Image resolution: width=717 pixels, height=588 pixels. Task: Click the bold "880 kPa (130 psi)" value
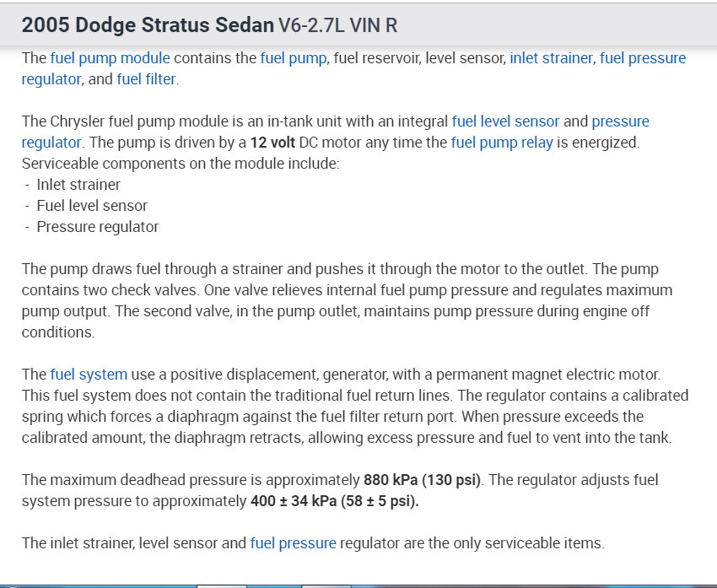pos(422,480)
